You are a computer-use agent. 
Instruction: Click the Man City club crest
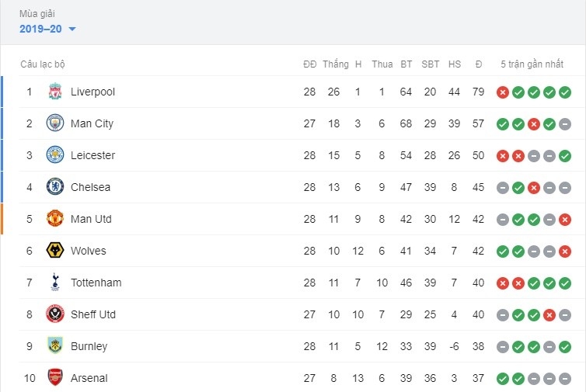coord(54,123)
